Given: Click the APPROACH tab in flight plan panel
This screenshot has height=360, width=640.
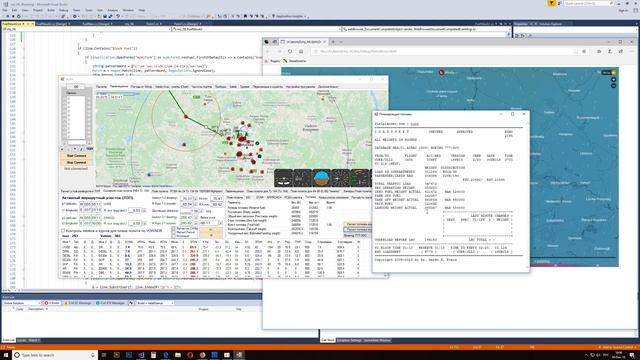Looking at the screenshot, I should (274, 197).
